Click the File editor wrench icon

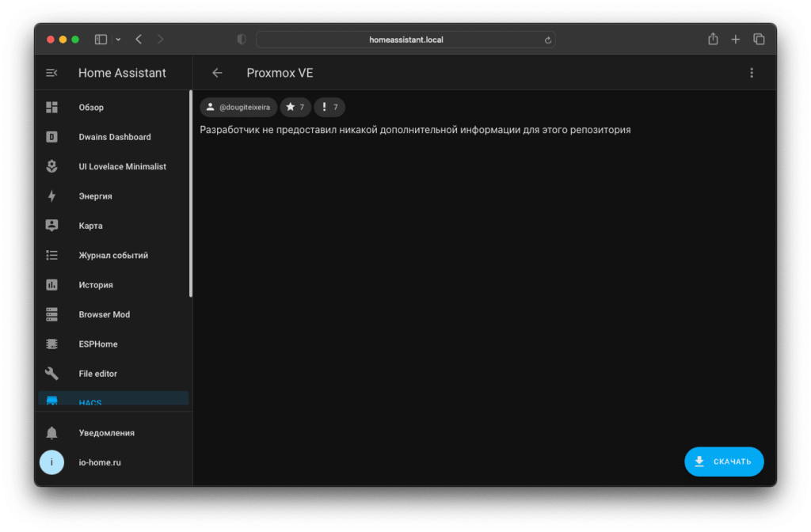coord(51,374)
